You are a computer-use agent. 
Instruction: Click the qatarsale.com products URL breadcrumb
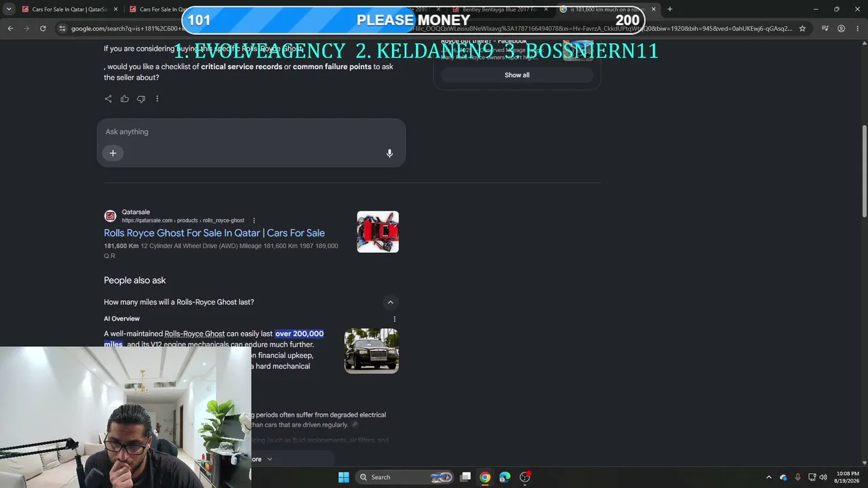[x=183, y=220]
